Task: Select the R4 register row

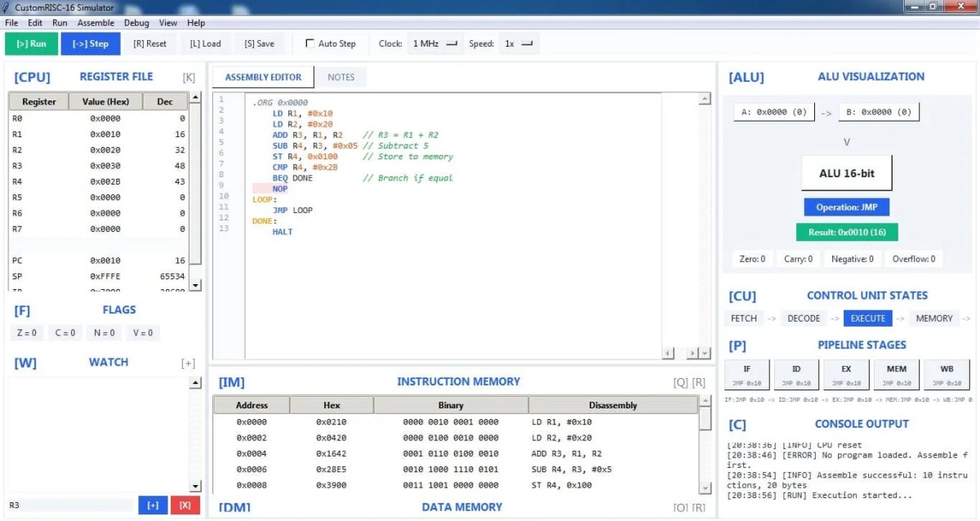Action: pos(99,181)
